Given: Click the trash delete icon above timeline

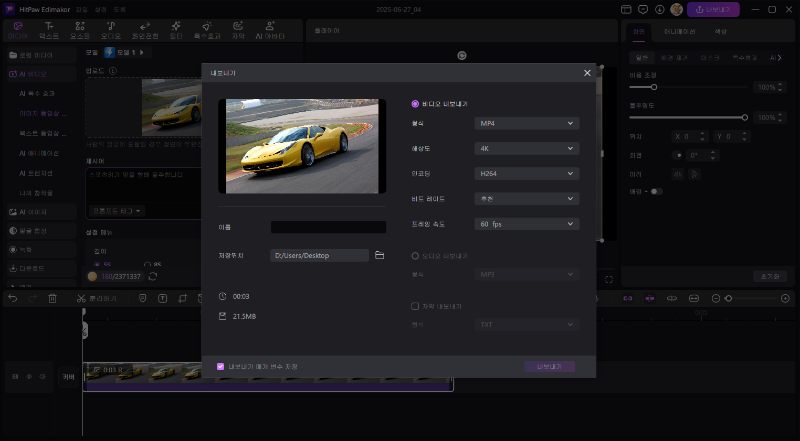Looking at the screenshot, I should click(52, 298).
